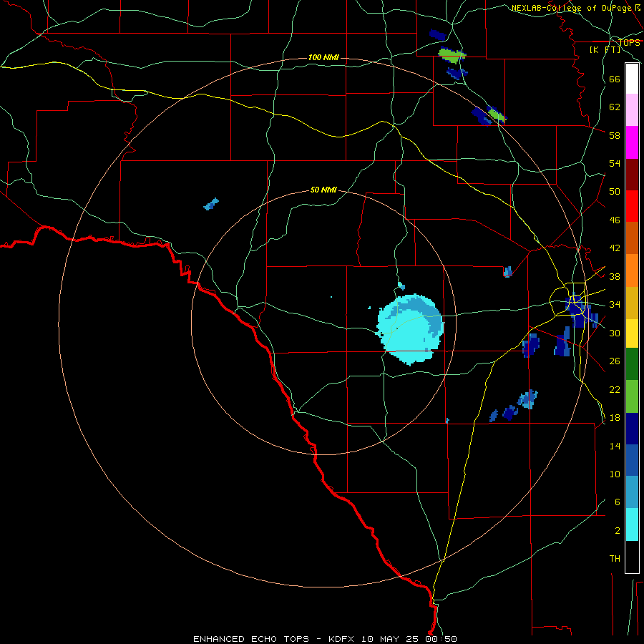Viewport: 644px width, 644px height.
Task: Click legend value '62'
Action: pyautogui.click(x=615, y=107)
